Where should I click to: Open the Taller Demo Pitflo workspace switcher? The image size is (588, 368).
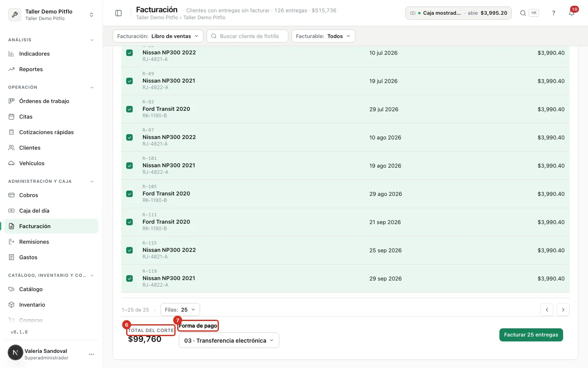pyautogui.click(x=51, y=15)
